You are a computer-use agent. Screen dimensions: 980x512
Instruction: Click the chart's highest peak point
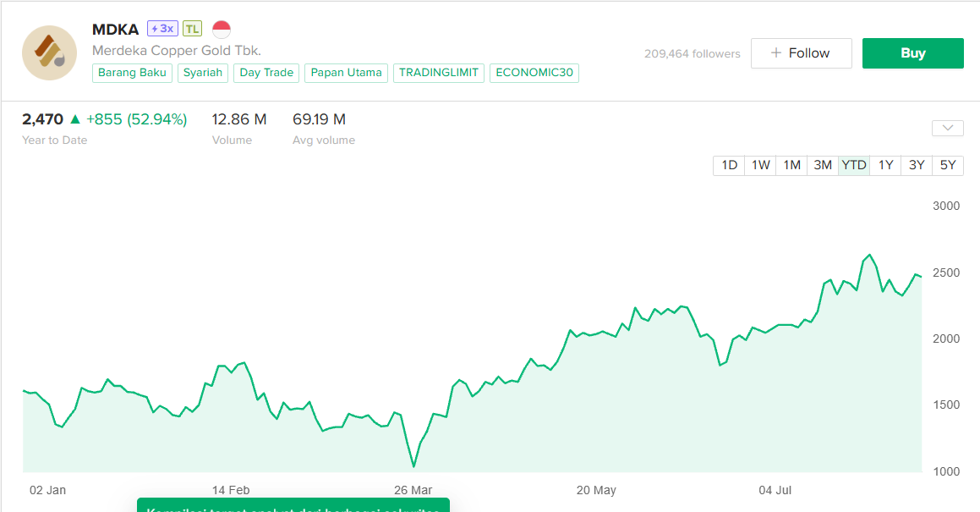[869, 255]
